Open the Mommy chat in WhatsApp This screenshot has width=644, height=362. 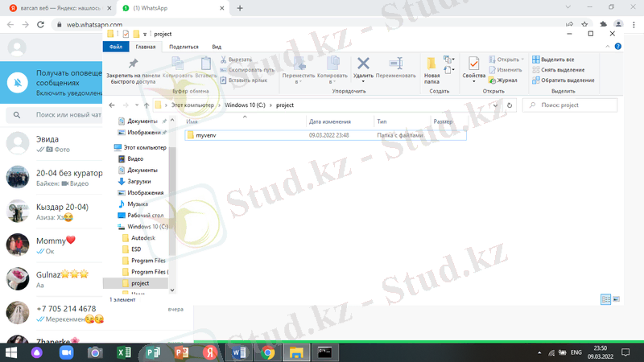(x=52, y=245)
